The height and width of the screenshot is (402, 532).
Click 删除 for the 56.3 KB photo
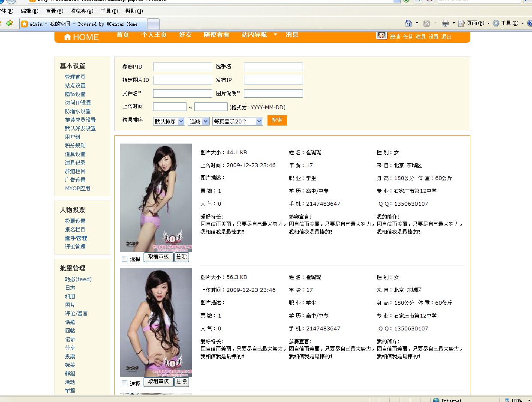coord(182,382)
